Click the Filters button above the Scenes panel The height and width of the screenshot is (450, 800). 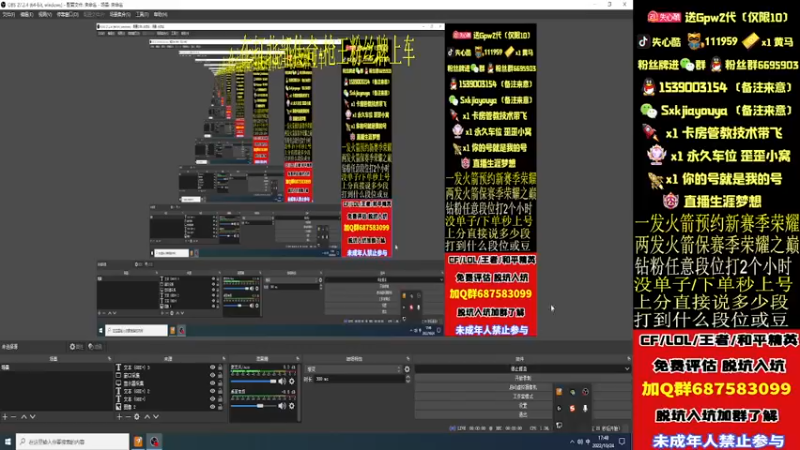point(95,347)
